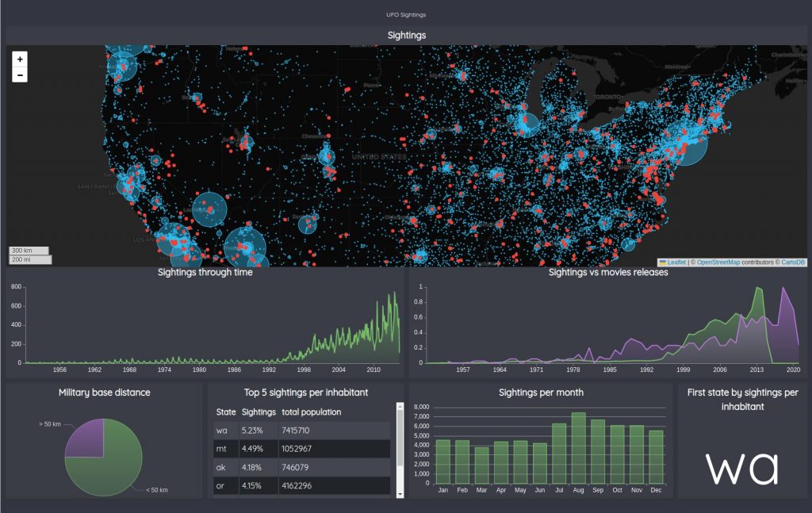Viewport: 812px width, 513px height.
Task: Select the State column header
Action: pos(224,412)
